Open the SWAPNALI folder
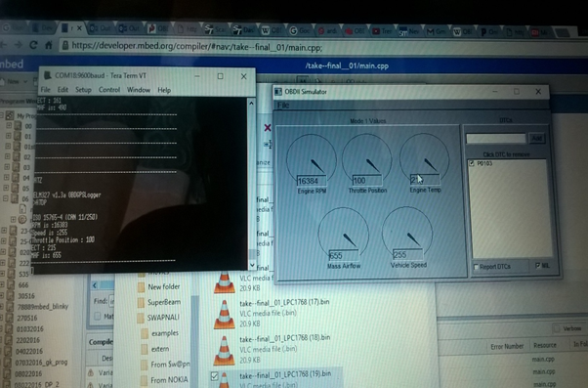 click(x=163, y=318)
